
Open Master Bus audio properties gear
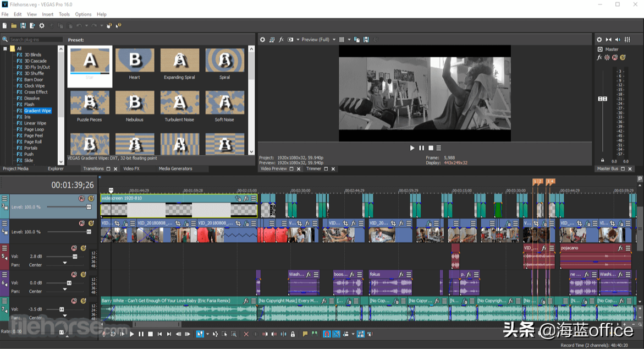click(x=599, y=40)
